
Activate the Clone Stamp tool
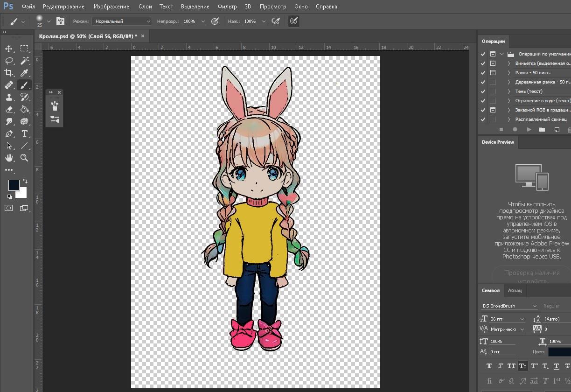[x=9, y=97]
